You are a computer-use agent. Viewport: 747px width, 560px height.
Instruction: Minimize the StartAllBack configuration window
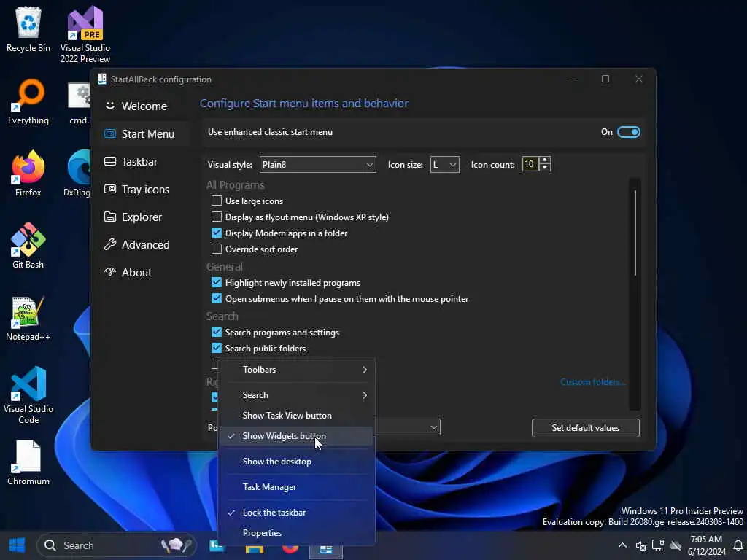point(573,79)
